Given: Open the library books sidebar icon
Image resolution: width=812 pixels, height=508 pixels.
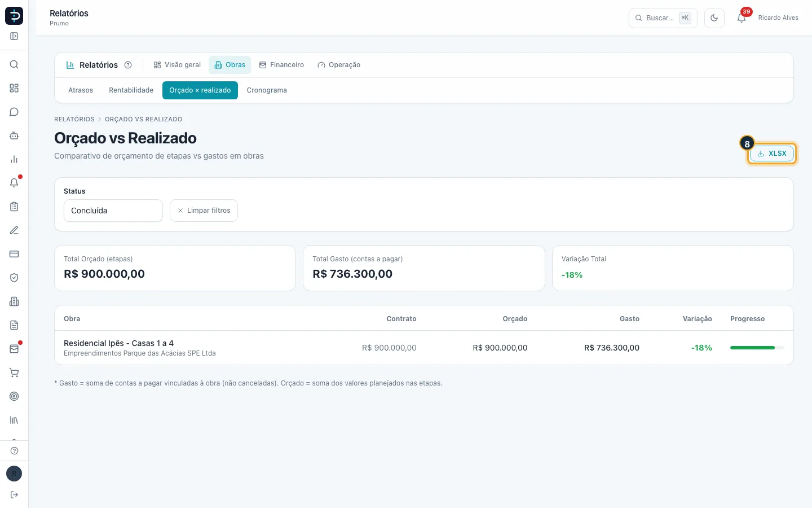Looking at the screenshot, I should (x=14, y=420).
